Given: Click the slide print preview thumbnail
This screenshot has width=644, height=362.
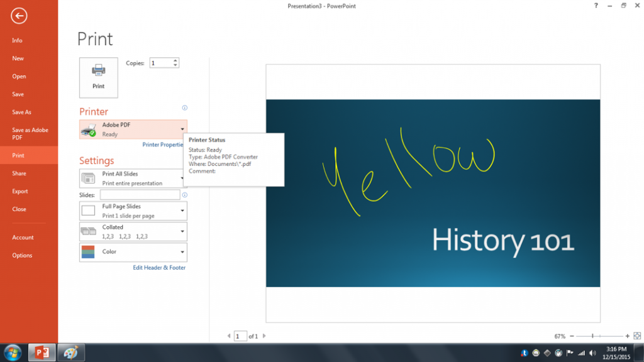Looking at the screenshot, I should tap(433, 194).
